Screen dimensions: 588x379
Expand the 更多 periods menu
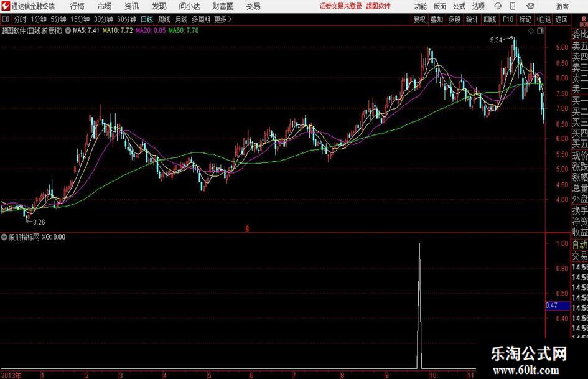[x=223, y=19]
